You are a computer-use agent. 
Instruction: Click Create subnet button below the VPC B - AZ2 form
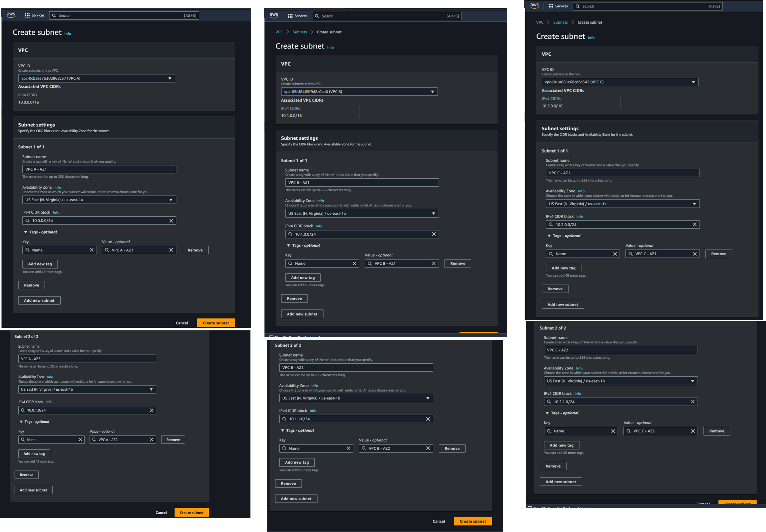coord(472,521)
